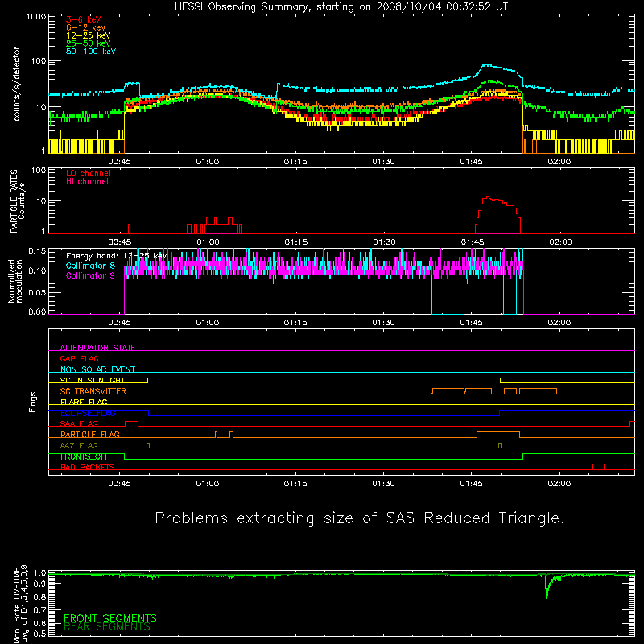Click the ATTENUATOR STATE flag label
Image resolution: width=644 pixels, height=644 pixels.
click(x=97, y=348)
